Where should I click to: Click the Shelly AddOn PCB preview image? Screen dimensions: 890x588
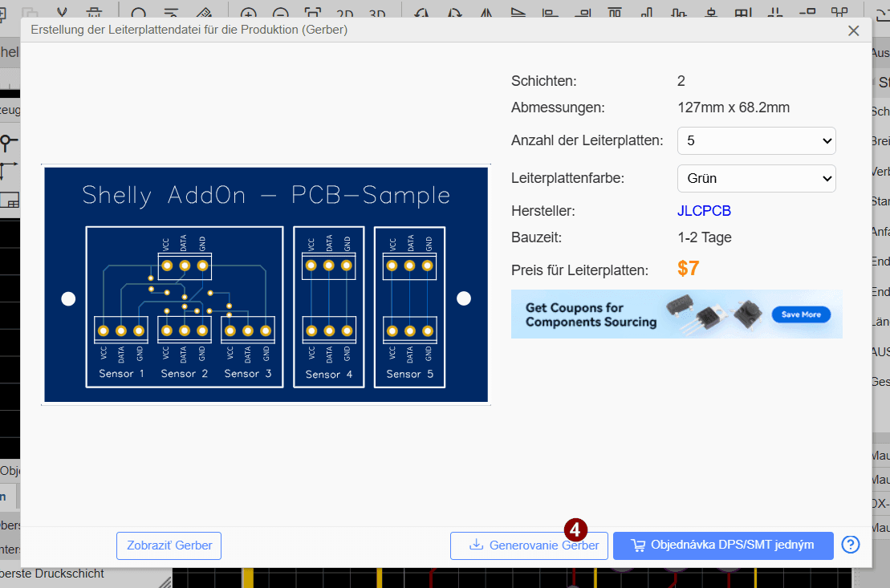click(x=266, y=285)
